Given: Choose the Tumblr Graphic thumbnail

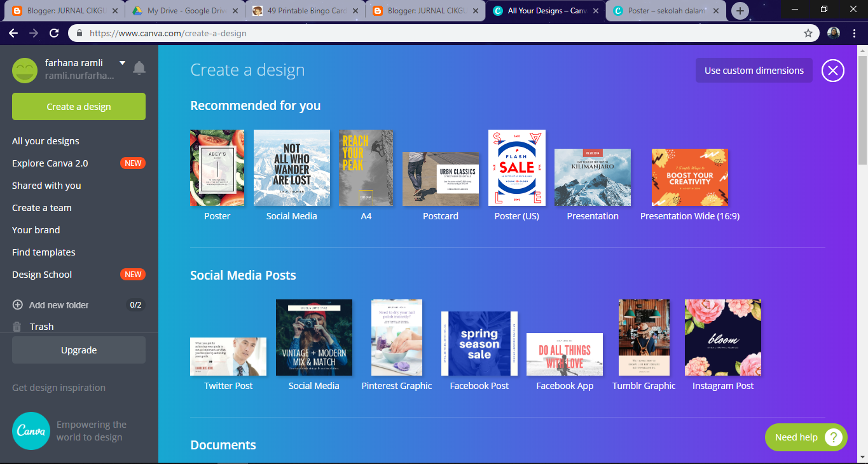Looking at the screenshot, I should (x=644, y=338).
